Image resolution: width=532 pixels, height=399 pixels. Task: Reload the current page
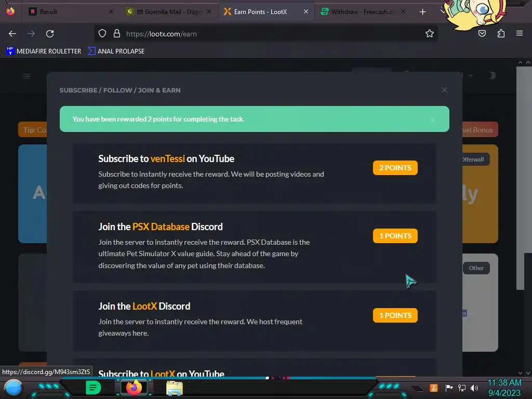point(50,34)
